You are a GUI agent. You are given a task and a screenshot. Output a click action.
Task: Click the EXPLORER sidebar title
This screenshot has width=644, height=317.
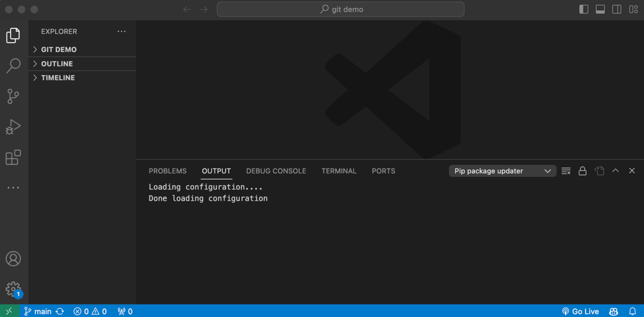tap(59, 31)
